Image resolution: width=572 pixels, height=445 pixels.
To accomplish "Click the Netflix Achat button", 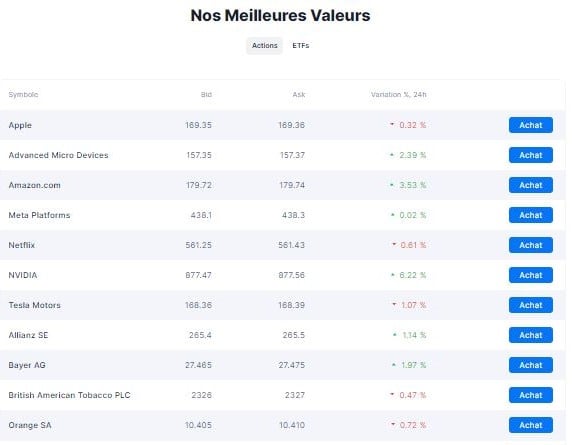I will (x=531, y=245).
